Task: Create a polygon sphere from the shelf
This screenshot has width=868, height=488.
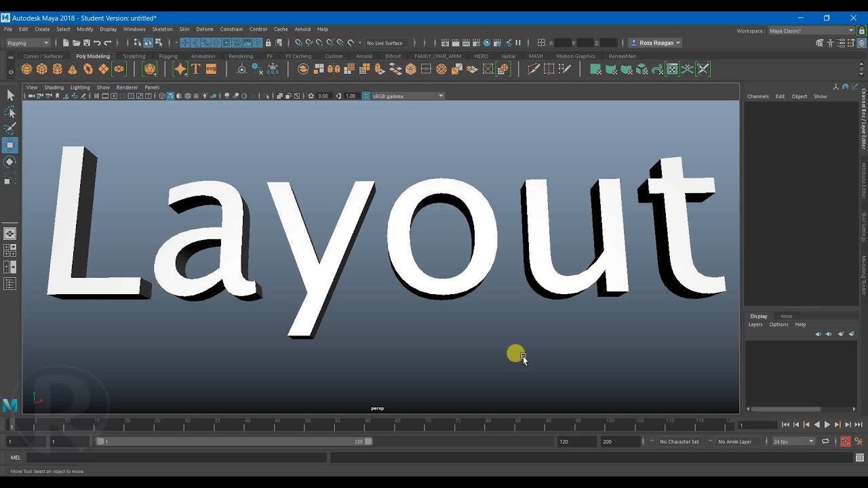Action: tap(26, 69)
